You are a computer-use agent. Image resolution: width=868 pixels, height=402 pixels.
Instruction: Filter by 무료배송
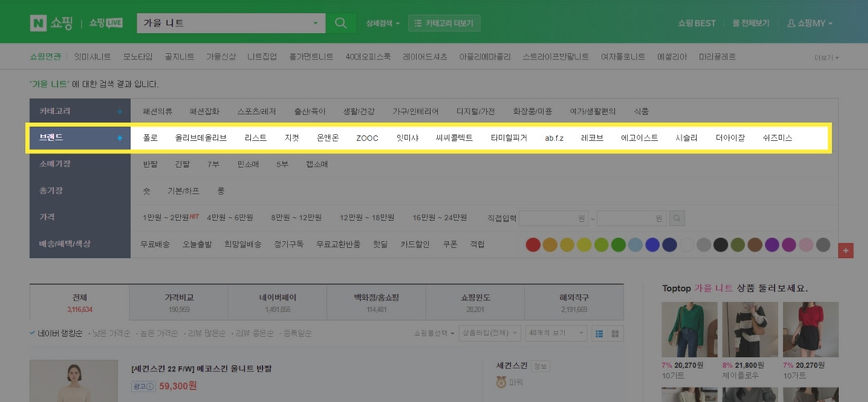pos(155,244)
